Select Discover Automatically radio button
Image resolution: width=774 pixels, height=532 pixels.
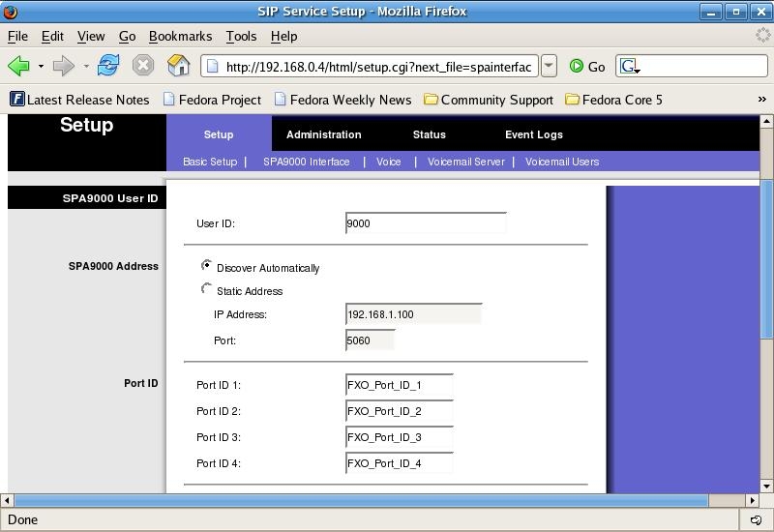207,265
